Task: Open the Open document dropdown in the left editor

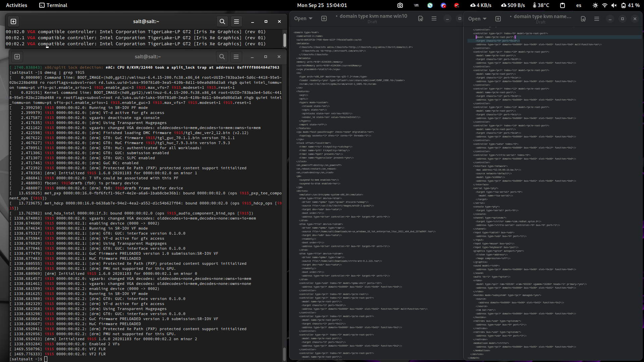Action: coord(302,18)
